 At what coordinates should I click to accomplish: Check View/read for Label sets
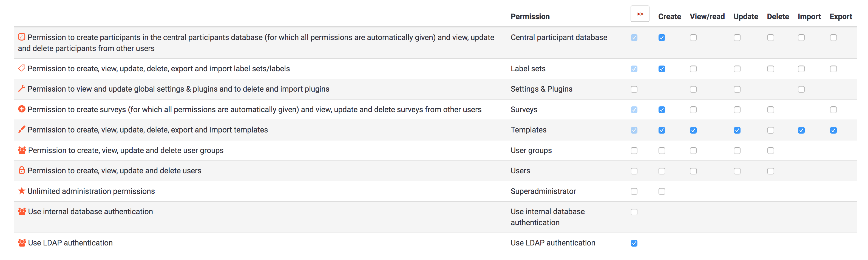(693, 69)
